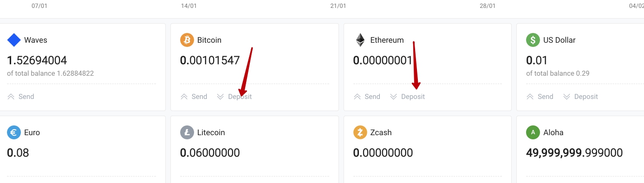Viewport: 644px width, 183px height.
Task: Open the Litecoin asset name
Action: 211,132
